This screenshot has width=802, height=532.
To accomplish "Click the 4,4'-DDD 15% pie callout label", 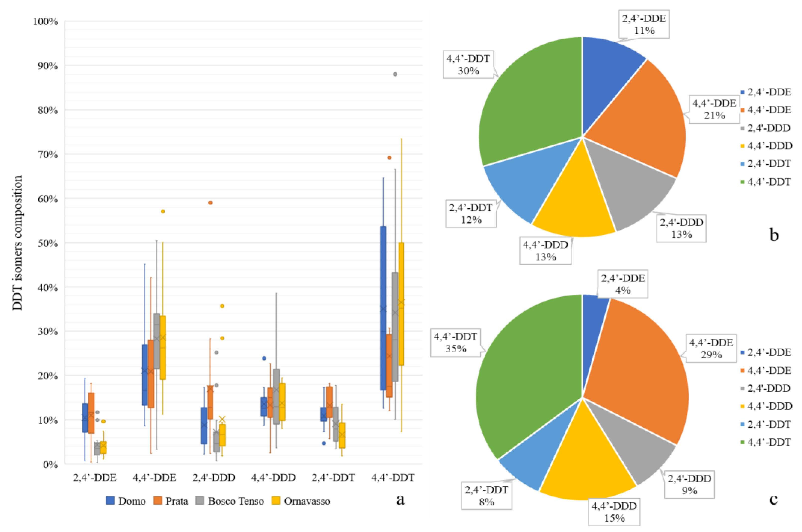I will 614,512.
